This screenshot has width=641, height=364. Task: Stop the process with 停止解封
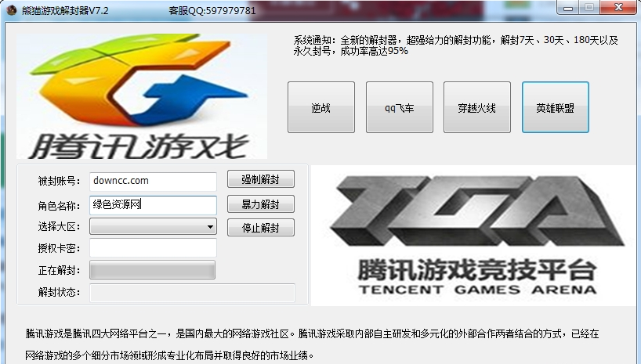pos(261,228)
